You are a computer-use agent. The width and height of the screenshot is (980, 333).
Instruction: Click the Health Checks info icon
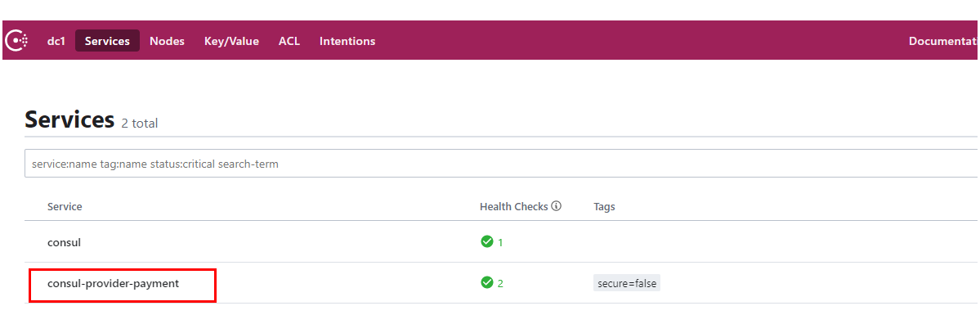pos(557,207)
